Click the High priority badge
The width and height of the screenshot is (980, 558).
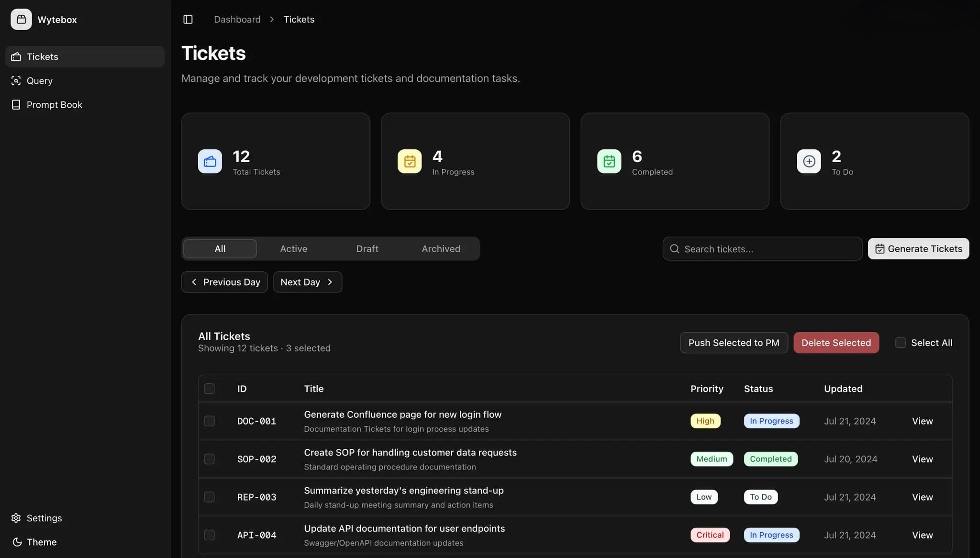coord(705,421)
